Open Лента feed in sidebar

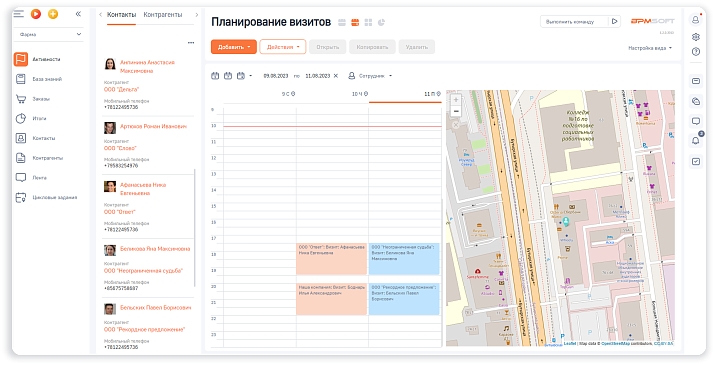coord(40,177)
